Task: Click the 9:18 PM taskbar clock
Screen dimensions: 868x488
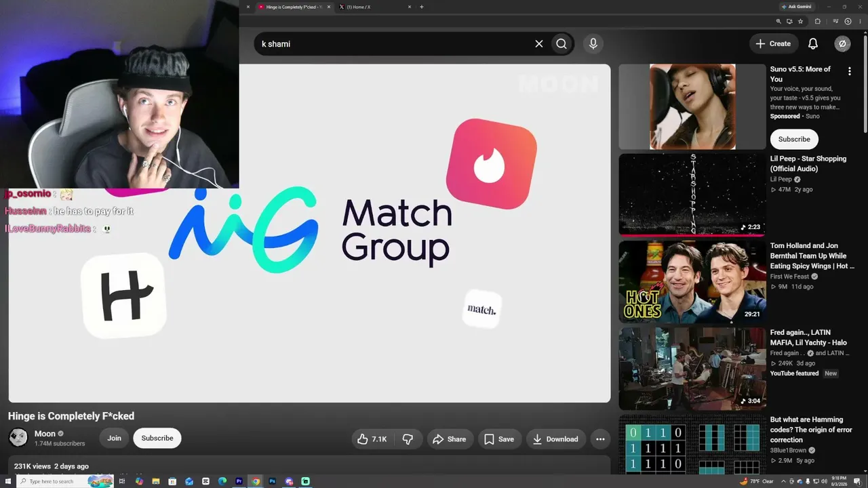Action: click(x=840, y=481)
